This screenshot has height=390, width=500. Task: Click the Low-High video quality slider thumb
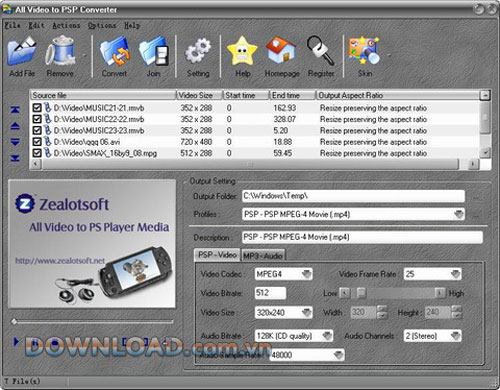[x=361, y=293]
